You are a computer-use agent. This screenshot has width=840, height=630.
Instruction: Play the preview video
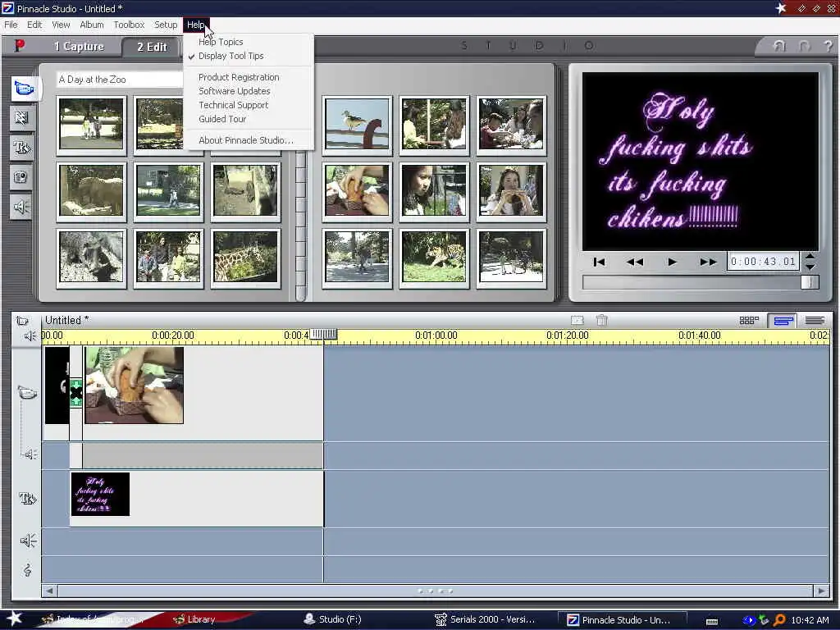pos(673,262)
